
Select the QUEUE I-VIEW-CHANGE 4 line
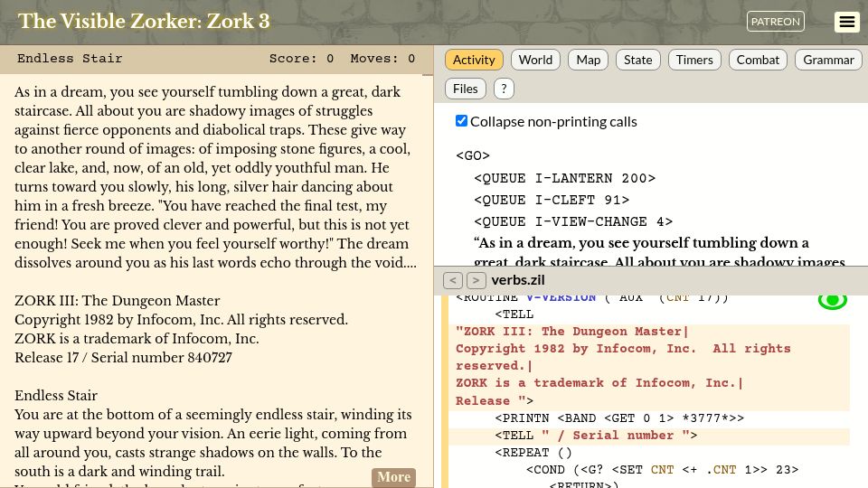tap(573, 221)
